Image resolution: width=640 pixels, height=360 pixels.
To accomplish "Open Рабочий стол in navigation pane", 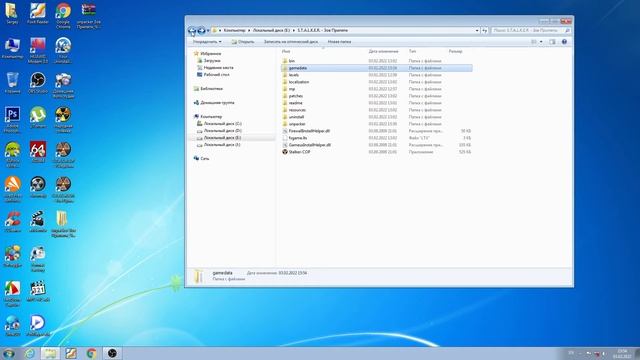I will click(216, 75).
